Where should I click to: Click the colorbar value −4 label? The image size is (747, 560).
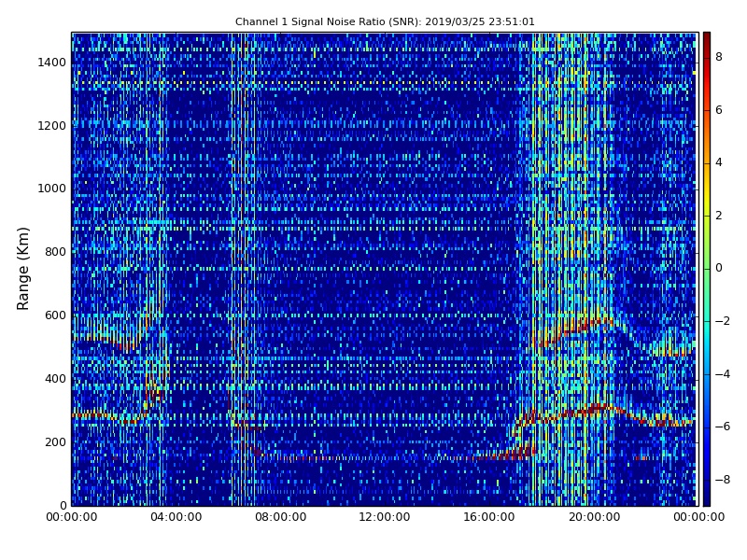pyautogui.click(x=723, y=374)
